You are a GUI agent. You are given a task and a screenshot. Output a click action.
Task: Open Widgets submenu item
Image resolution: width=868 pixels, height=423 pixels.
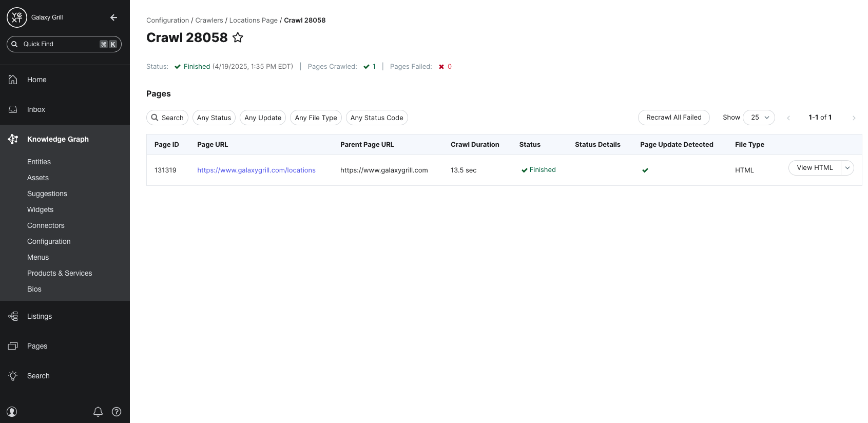(41, 209)
